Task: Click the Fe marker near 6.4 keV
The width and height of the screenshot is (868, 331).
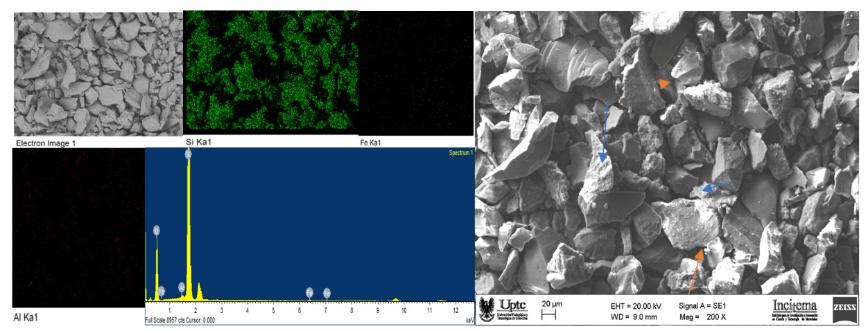Action: pyautogui.click(x=309, y=292)
